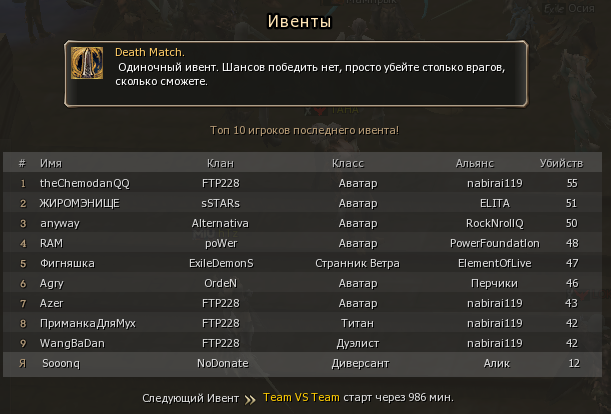
Task: Click the WangBaDan player entry
Action: point(71,343)
